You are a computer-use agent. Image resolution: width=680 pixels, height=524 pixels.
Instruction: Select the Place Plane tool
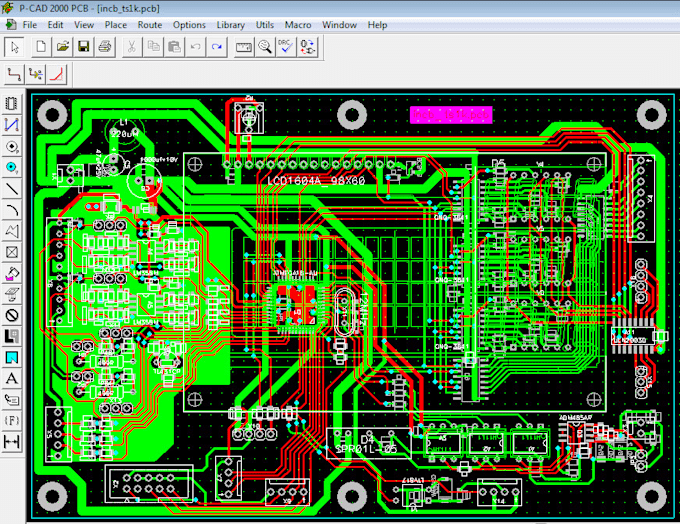pyautogui.click(x=12, y=337)
